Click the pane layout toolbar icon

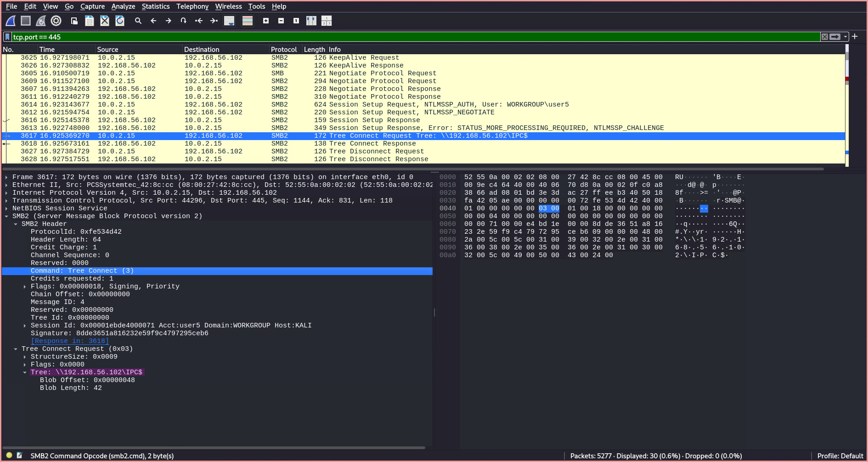(x=327, y=21)
